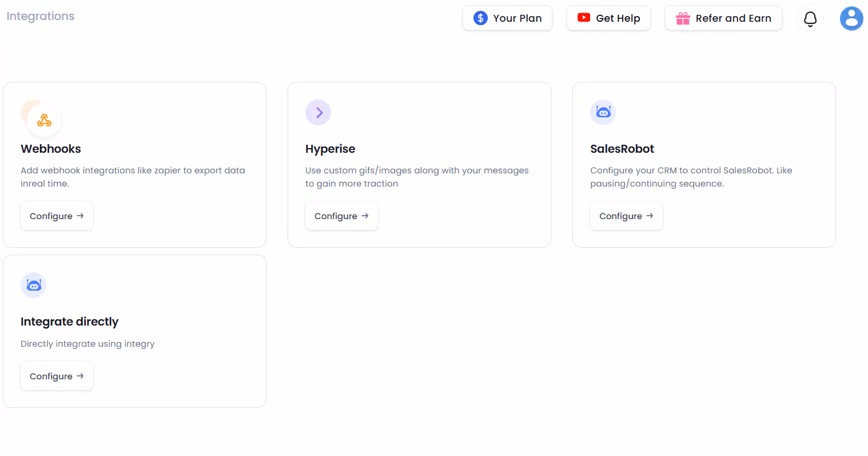Click the Get Help button
This screenshot has height=456, width=868.
point(608,18)
